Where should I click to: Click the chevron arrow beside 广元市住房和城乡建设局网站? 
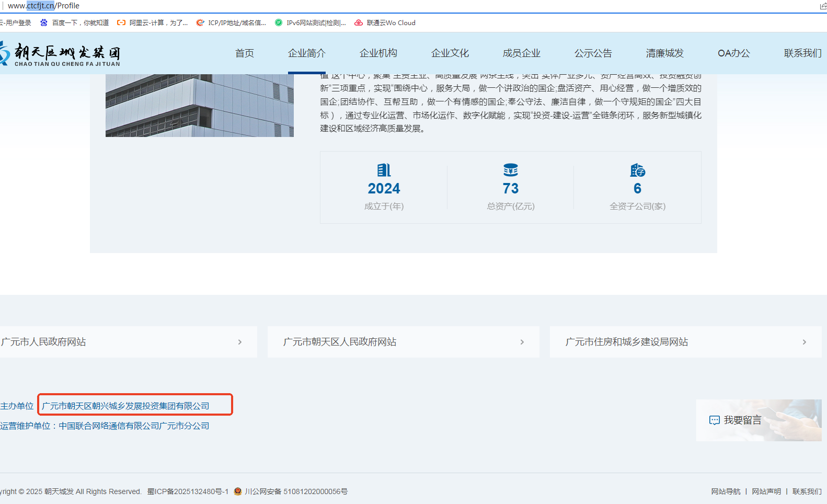pyautogui.click(x=805, y=342)
